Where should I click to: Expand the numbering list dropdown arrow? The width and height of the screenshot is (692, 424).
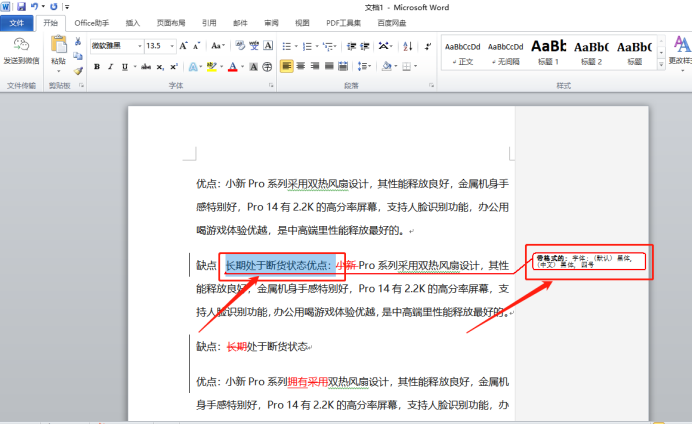317,46
